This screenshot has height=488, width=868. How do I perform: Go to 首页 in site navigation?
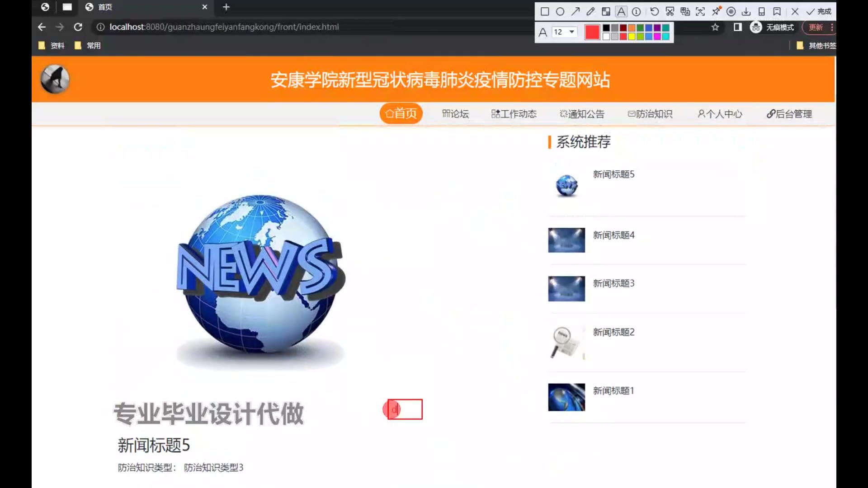click(x=401, y=113)
